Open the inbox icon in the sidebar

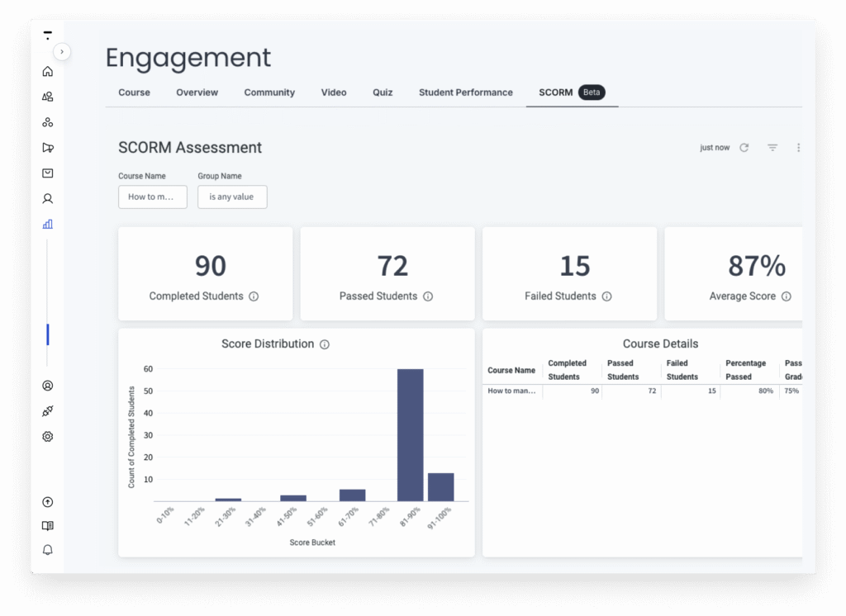point(47,173)
